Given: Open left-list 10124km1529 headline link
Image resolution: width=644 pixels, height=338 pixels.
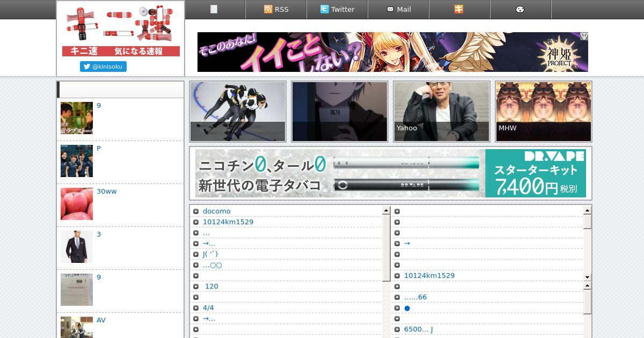Looking at the screenshot, I should click(228, 222).
